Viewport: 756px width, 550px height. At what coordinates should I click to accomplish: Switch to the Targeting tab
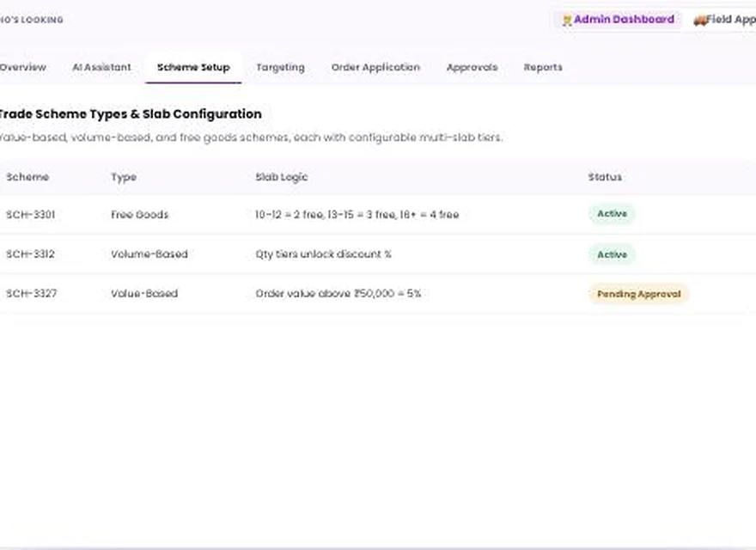click(x=280, y=67)
